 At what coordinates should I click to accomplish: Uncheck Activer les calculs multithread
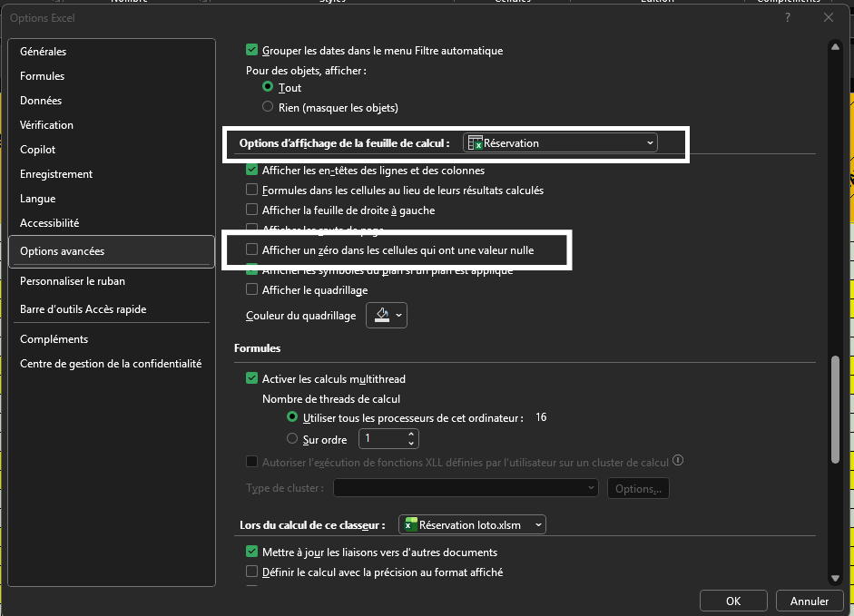[252, 378]
